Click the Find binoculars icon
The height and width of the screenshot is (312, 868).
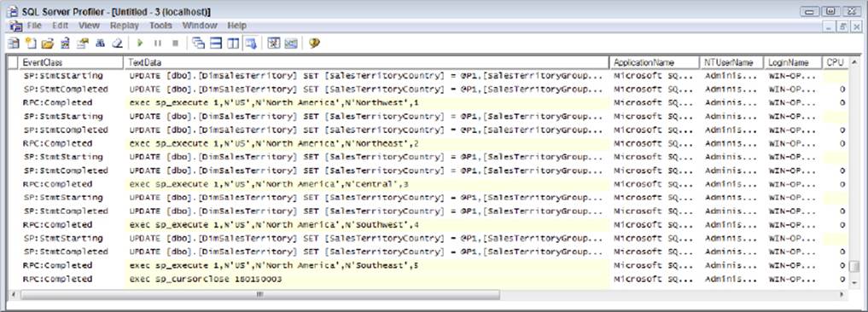(x=100, y=43)
